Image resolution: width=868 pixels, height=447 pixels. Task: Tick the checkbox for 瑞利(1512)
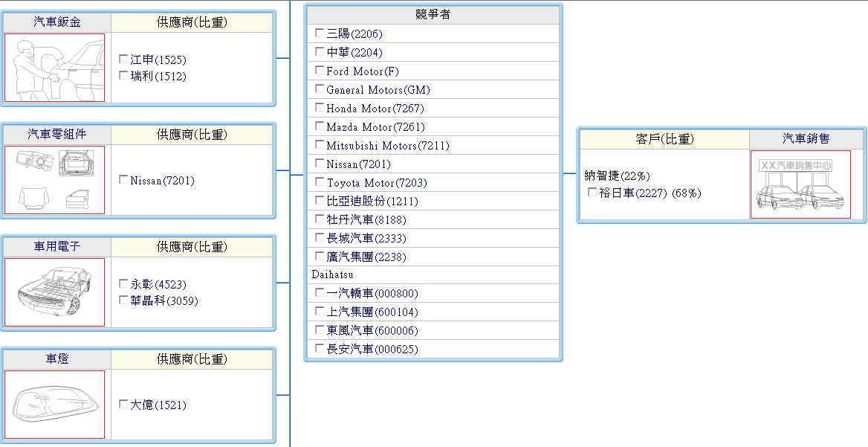click(x=123, y=75)
